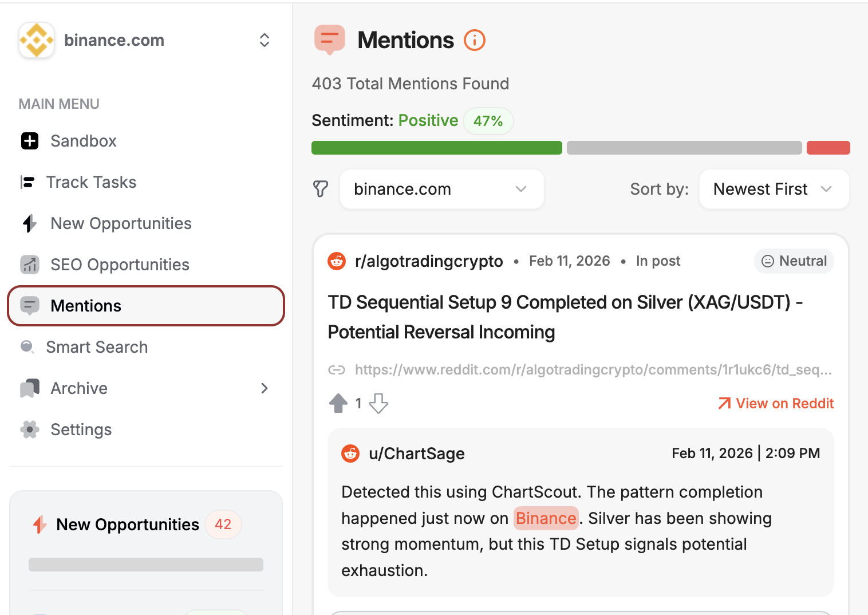Click the Archive bookmark icon

point(30,388)
